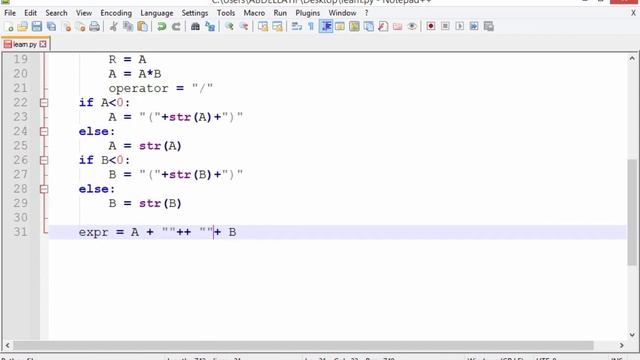The width and height of the screenshot is (640, 360).
Task: Close the learn.py tab with its X
Action: click(x=43, y=44)
